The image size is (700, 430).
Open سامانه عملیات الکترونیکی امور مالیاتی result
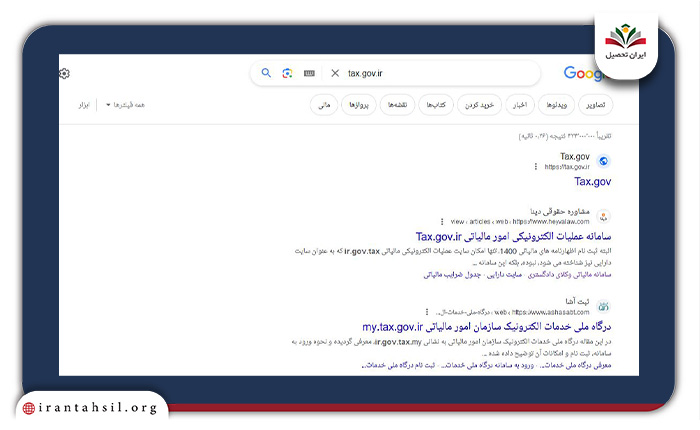pos(513,236)
